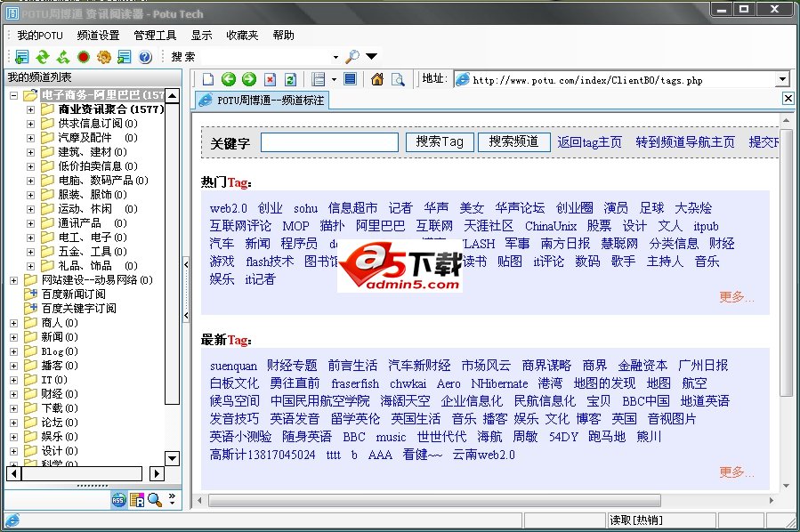
Task: Click the web2.0 hot tag link
Action: (228, 208)
